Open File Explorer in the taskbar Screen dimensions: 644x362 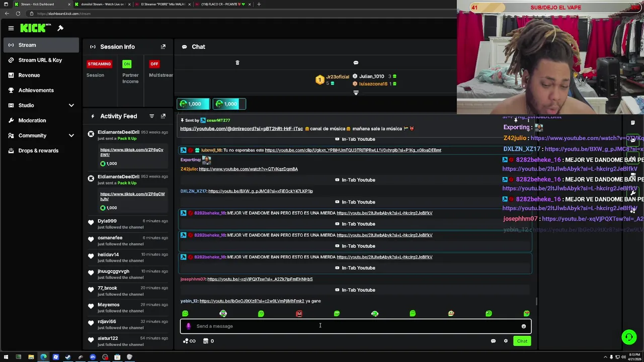(31, 357)
